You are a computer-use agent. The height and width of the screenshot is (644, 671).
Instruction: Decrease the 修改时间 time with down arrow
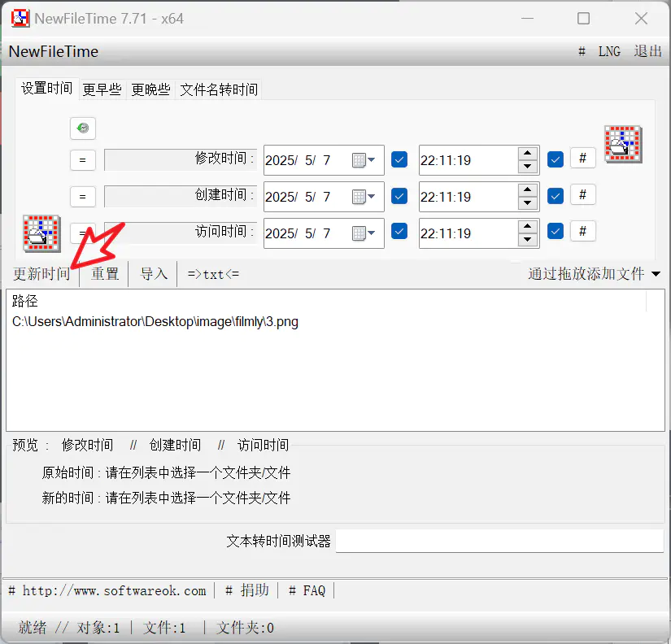528,167
